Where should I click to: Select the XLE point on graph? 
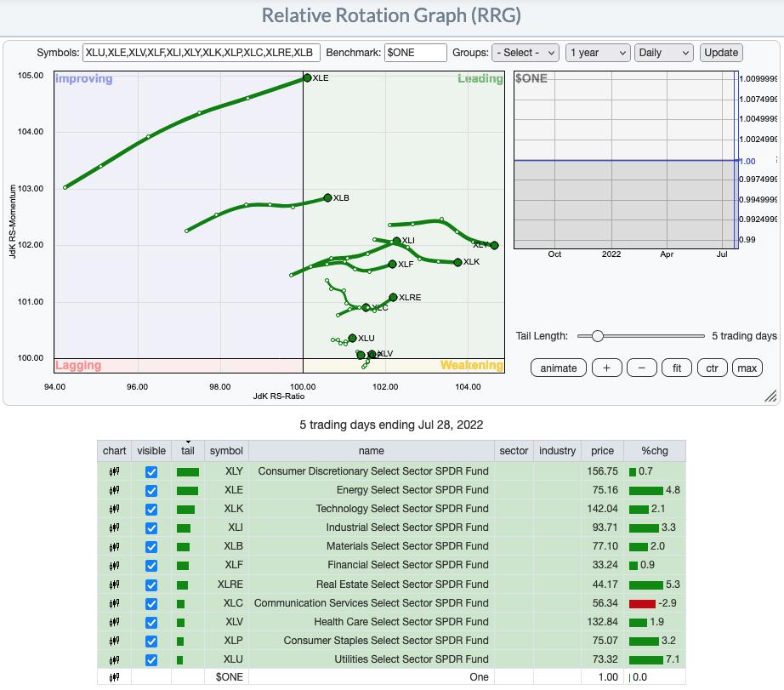pyautogui.click(x=308, y=77)
